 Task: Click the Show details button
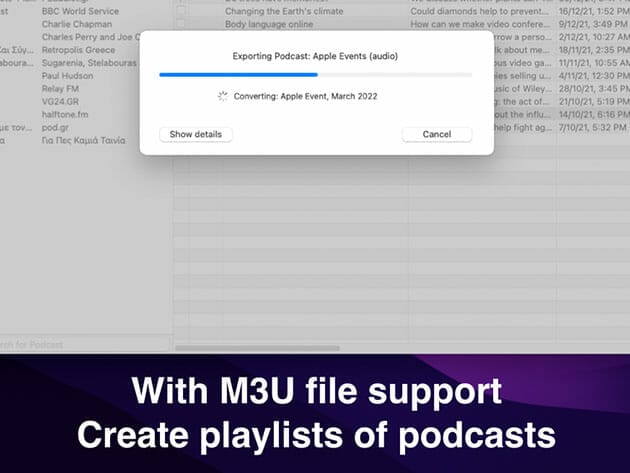(196, 134)
